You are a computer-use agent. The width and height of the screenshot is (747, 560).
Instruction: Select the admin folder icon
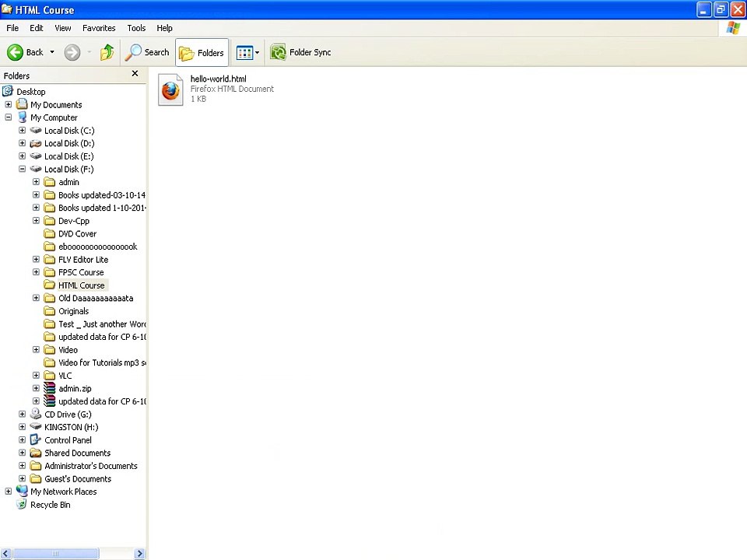50,181
